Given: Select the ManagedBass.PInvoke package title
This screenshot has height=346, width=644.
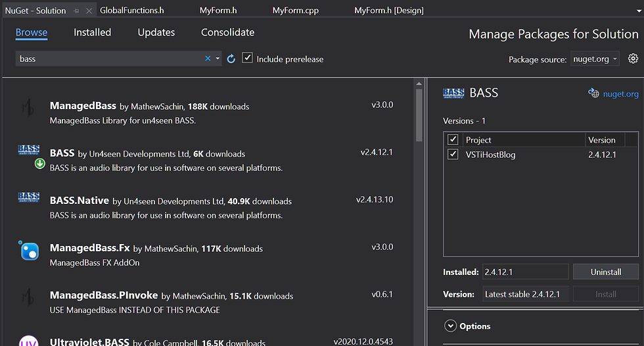Looking at the screenshot, I should [x=104, y=295].
